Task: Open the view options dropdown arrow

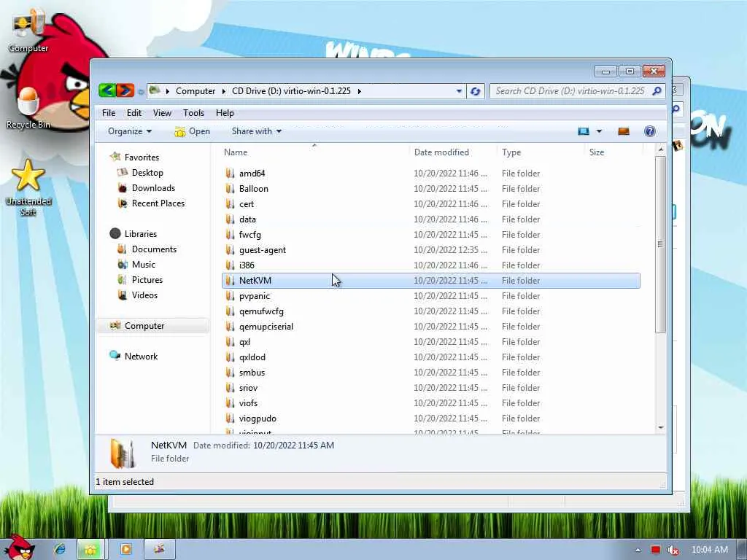Action: click(x=599, y=131)
